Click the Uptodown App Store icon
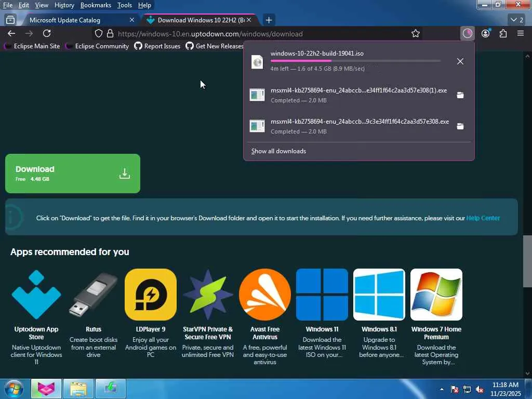 36,295
